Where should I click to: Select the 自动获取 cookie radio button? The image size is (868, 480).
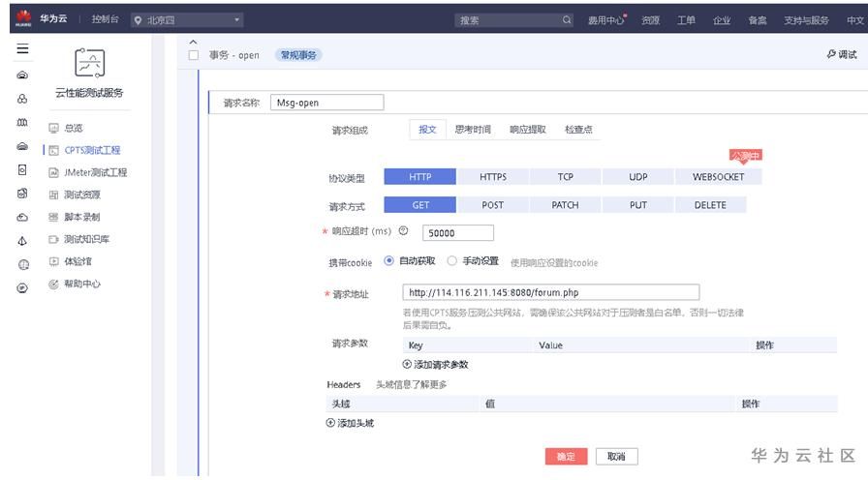pos(388,260)
